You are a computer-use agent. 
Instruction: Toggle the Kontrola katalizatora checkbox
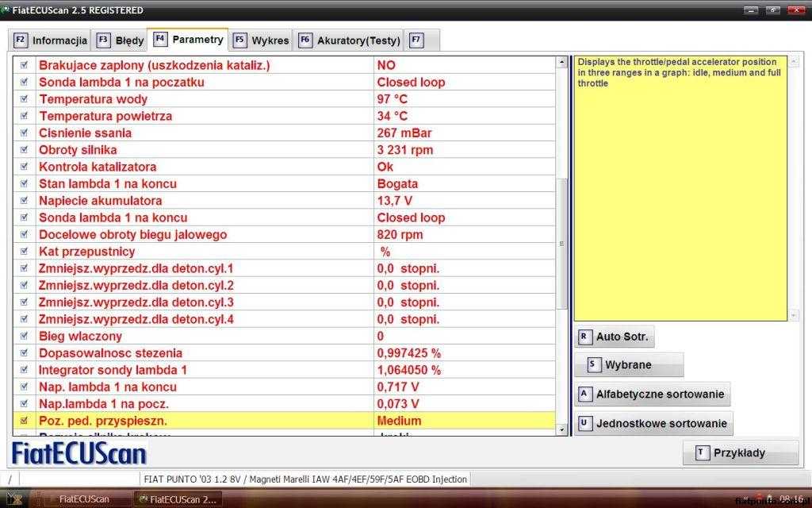tap(24, 167)
